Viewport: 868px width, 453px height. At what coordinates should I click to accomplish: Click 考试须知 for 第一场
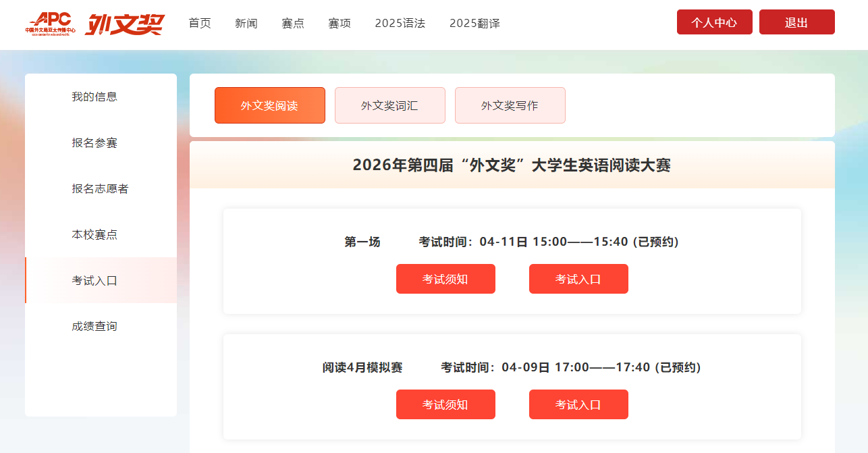[445, 279]
